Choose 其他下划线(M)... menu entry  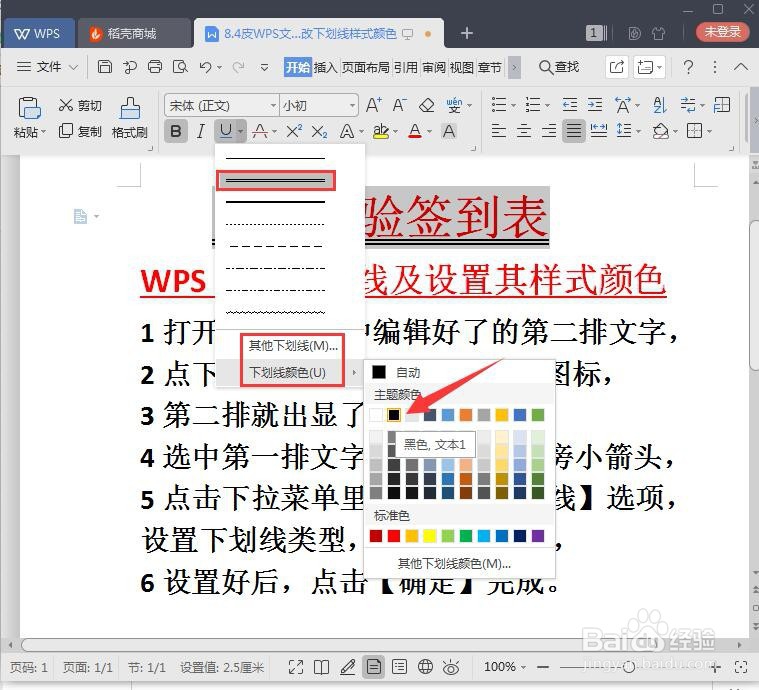pos(293,346)
